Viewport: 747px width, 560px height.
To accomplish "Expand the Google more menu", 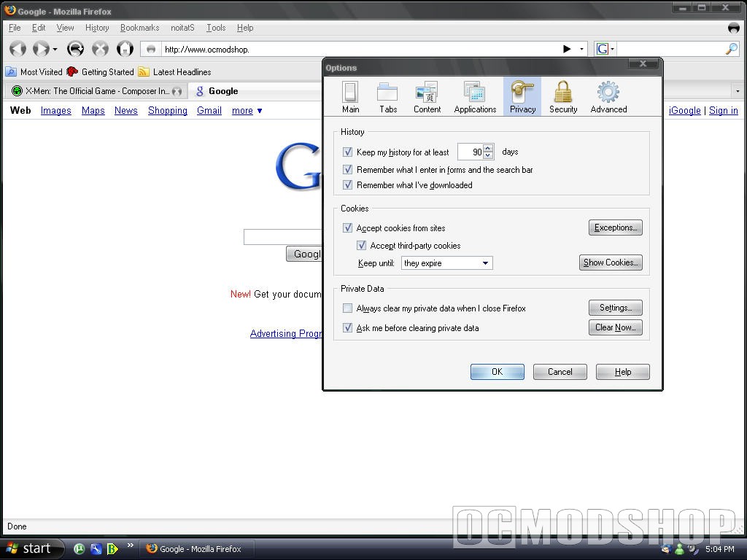I will point(247,111).
